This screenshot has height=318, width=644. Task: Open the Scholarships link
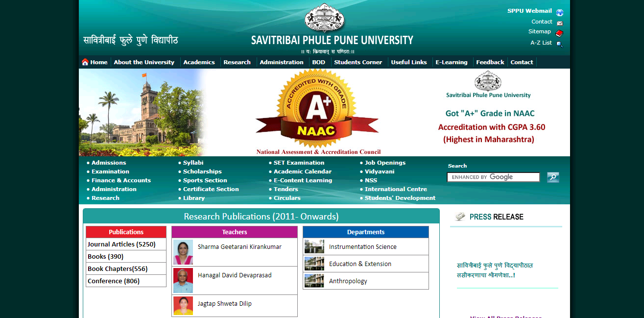point(202,171)
